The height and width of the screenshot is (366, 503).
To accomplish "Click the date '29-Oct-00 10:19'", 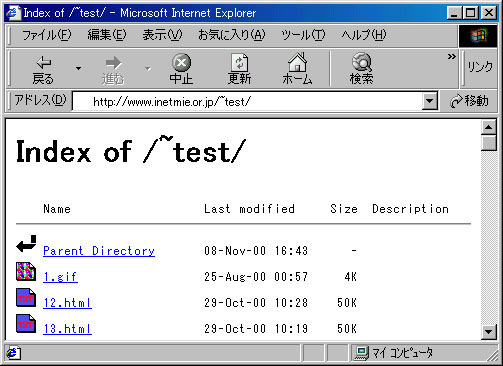I will pyautogui.click(x=256, y=329).
